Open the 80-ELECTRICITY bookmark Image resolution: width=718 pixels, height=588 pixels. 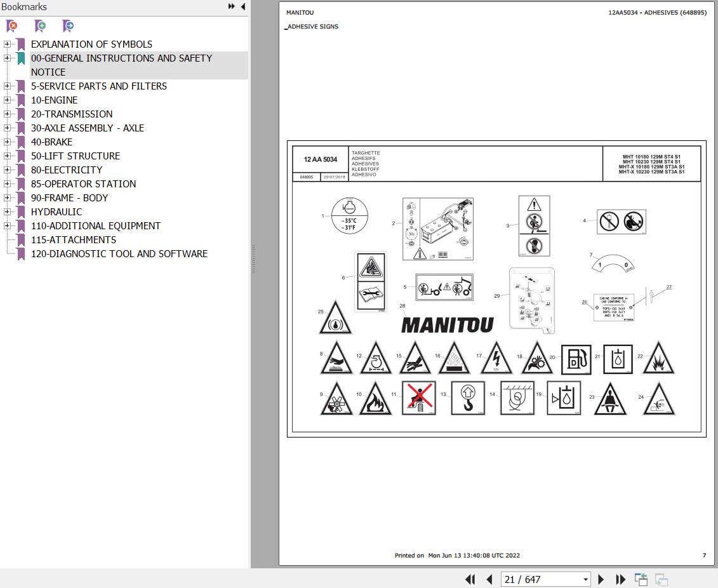(x=67, y=170)
